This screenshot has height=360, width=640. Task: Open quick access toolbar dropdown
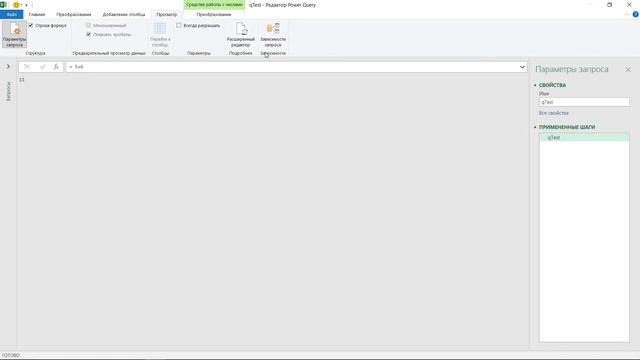(x=27, y=5)
